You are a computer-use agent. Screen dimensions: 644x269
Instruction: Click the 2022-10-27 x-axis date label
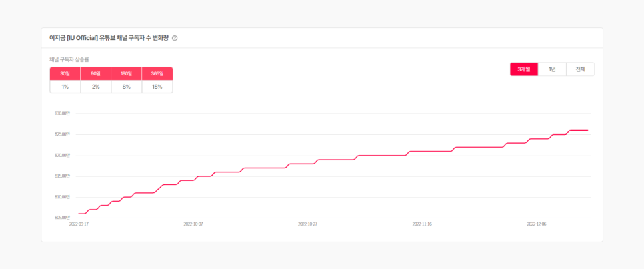coord(308,224)
